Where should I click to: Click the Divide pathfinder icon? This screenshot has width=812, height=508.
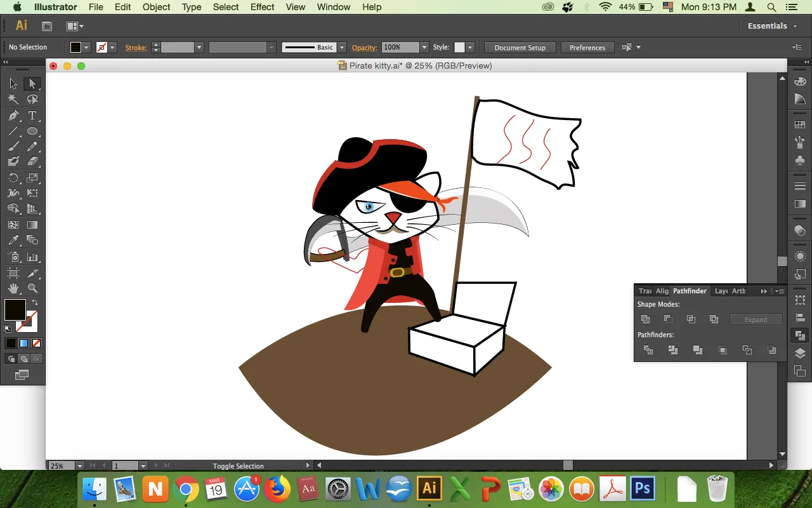pyautogui.click(x=648, y=350)
